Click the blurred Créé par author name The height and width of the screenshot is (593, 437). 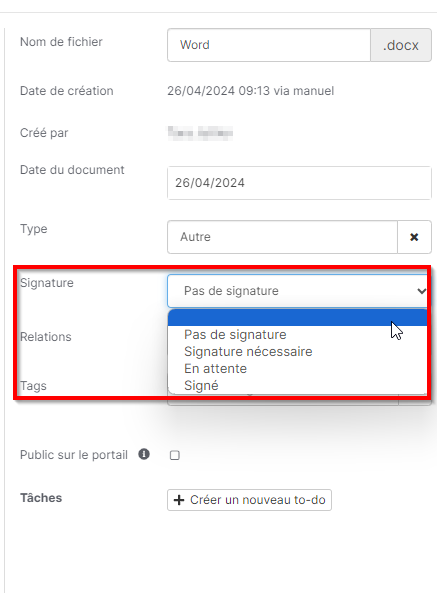click(x=200, y=133)
